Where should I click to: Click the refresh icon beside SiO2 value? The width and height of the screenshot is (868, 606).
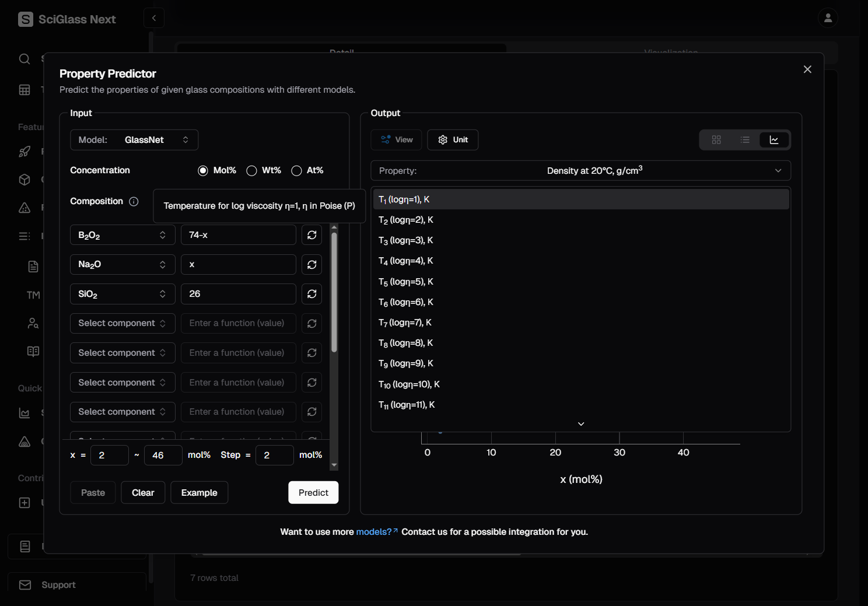(311, 294)
